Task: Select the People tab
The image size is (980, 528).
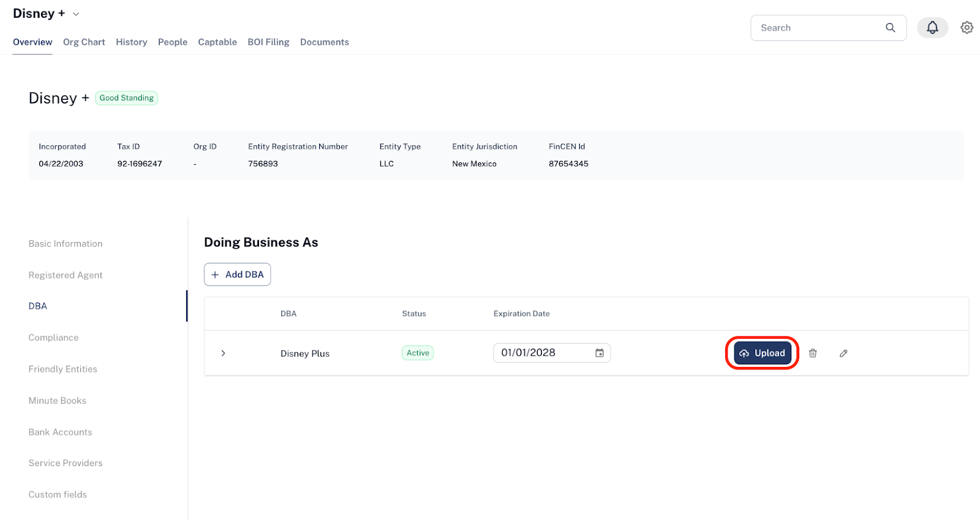Action: (x=173, y=42)
